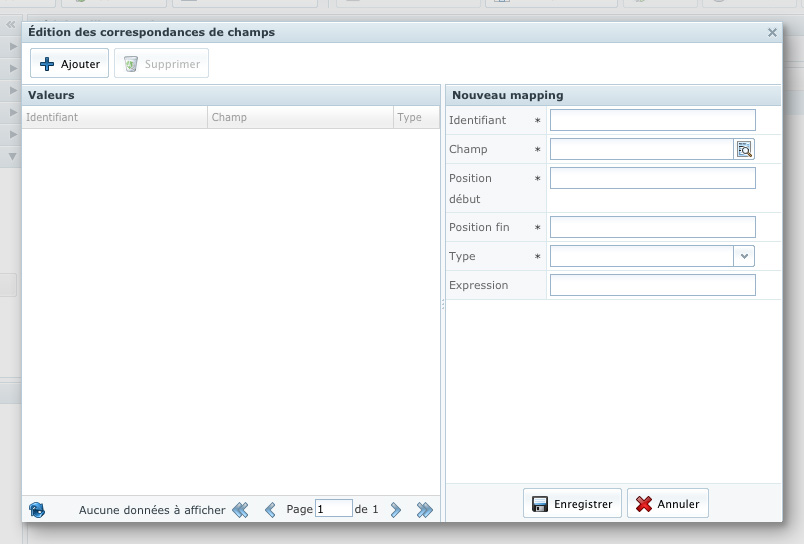Open the Type dropdown arrow
The height and width of the screenshot is (544, 804).
click(x=744, y=256)
